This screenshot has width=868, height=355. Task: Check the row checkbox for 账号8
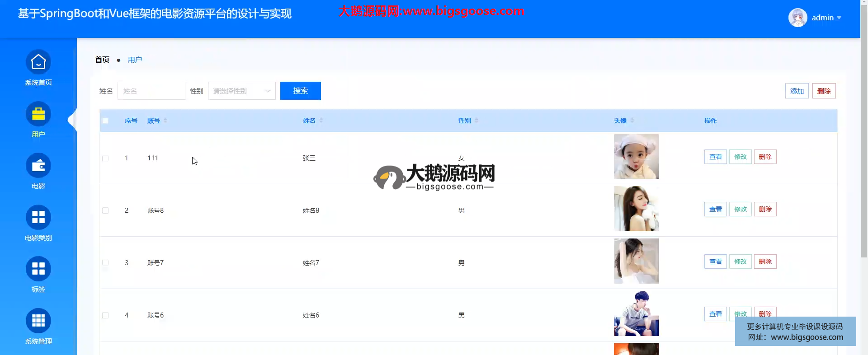(x=105, y=210)
